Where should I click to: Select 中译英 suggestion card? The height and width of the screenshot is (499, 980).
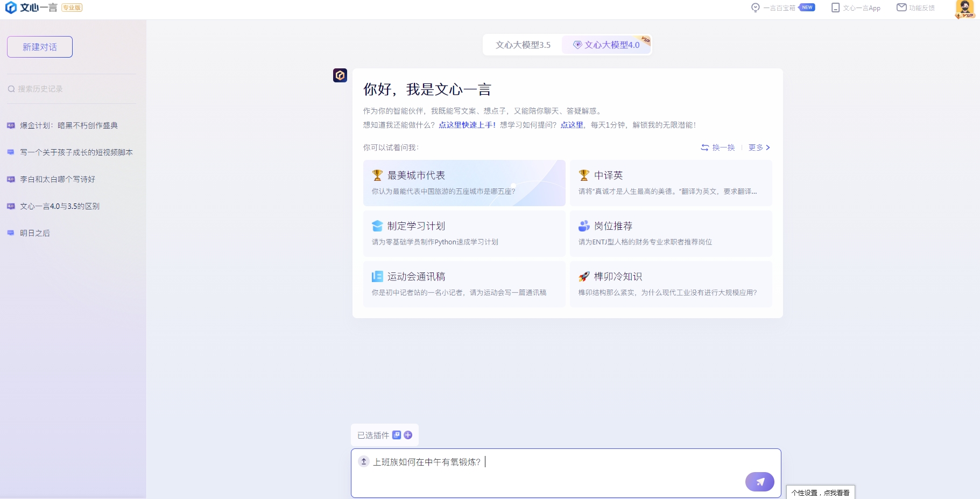click(671, 183)
